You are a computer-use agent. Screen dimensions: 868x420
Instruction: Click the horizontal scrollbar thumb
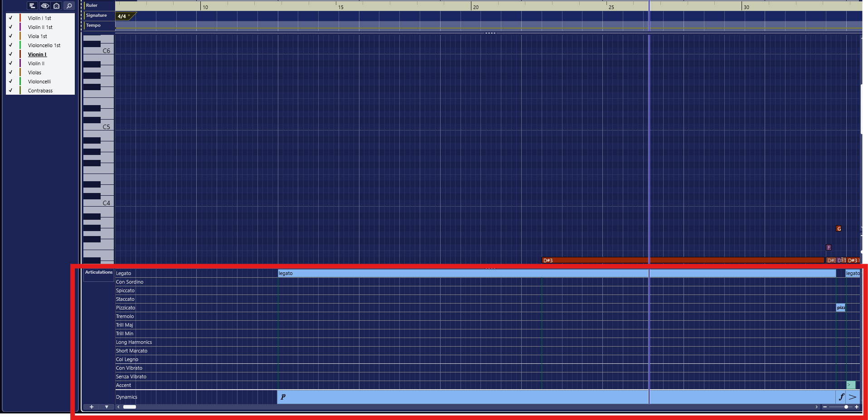pos(130,407)
